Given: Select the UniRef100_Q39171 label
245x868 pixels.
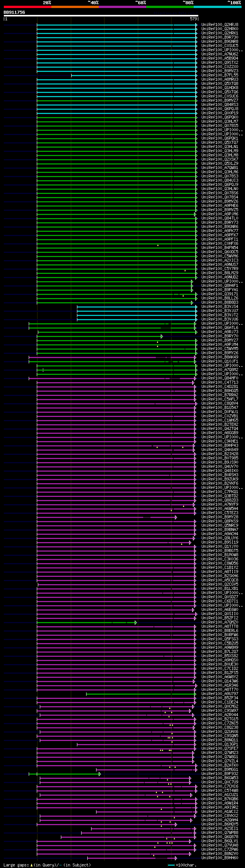Looking at the screenshot, I should tap(220, 294).
